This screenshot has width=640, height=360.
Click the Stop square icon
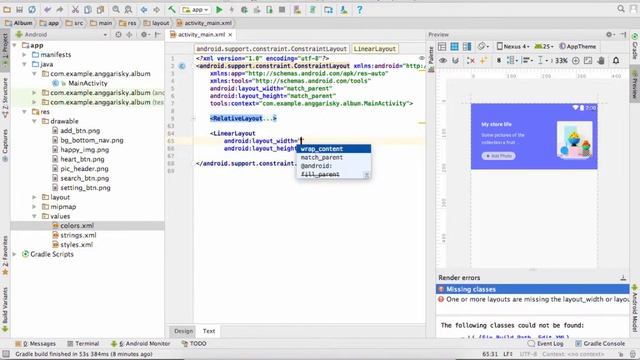282,9
